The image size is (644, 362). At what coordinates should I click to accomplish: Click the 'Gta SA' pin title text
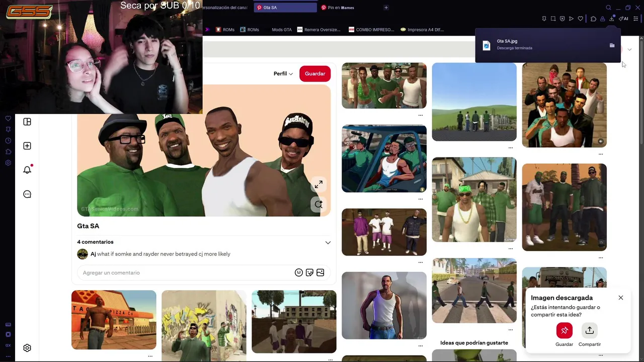pos(88,226)
